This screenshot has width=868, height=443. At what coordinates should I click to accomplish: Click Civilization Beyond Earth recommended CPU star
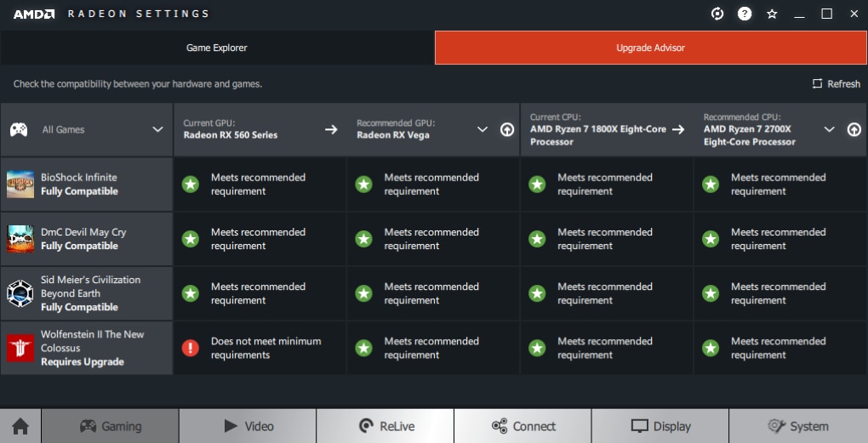coord(711,293)
